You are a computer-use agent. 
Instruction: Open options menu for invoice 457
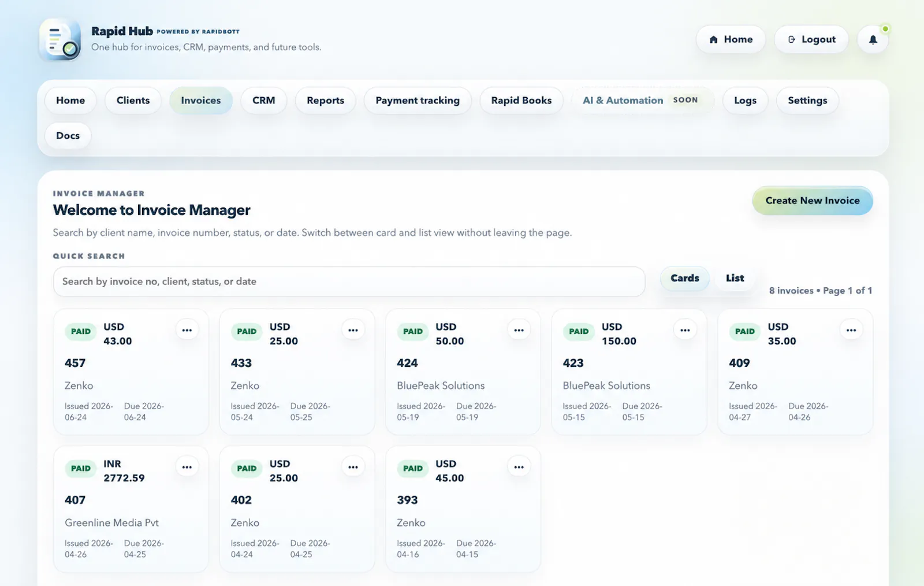(187, 331)
